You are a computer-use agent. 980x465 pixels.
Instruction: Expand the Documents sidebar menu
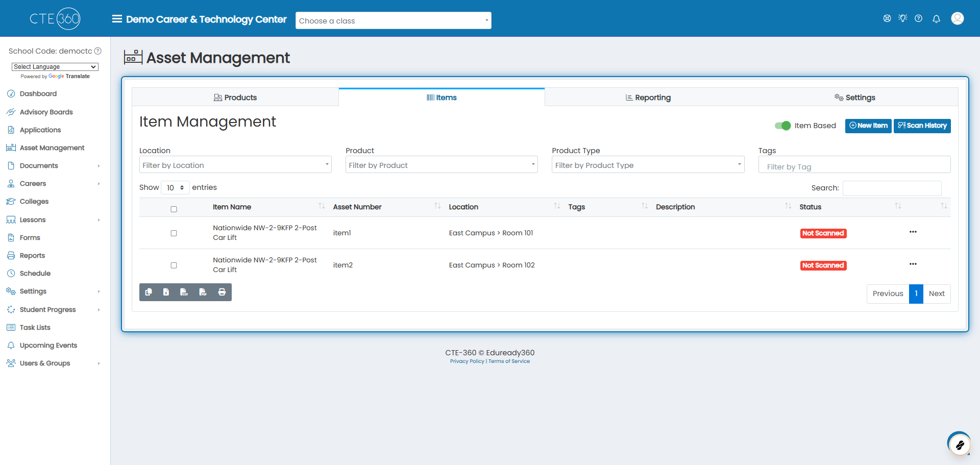pyautogui.click(x=54, y=166)
